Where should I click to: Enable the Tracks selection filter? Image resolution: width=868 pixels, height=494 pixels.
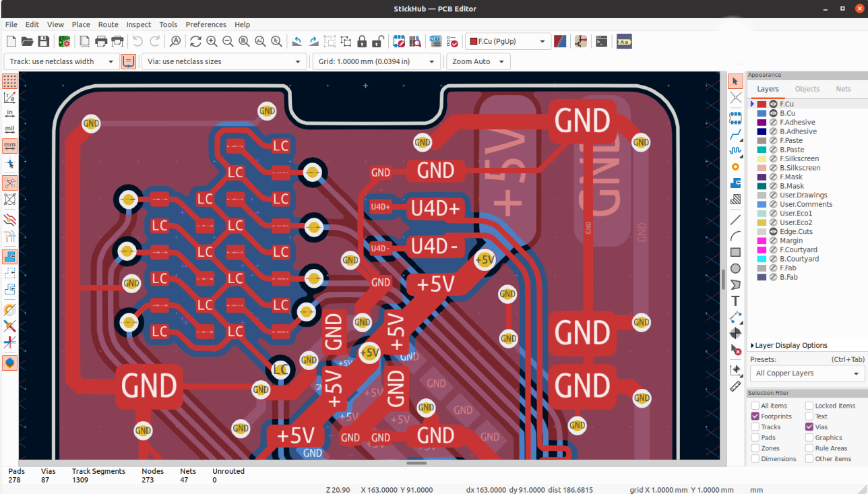coord(755,427)
